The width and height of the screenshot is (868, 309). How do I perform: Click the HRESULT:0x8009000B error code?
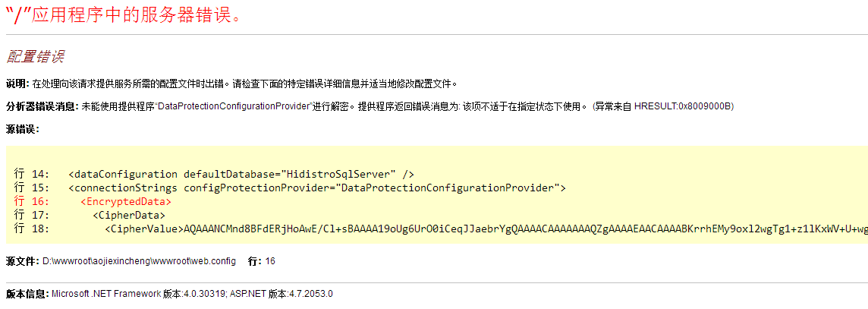[x=684, y=106]
